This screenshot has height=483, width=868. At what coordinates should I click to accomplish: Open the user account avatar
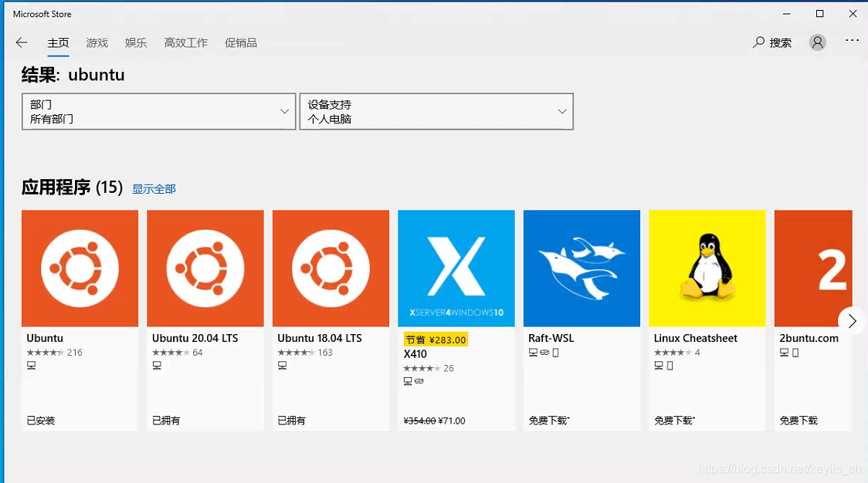pyautogui.click(x=817, y=42)
